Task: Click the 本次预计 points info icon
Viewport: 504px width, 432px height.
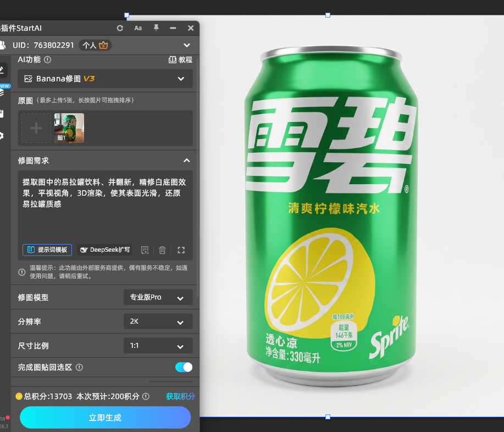Action: coord(146,396)
